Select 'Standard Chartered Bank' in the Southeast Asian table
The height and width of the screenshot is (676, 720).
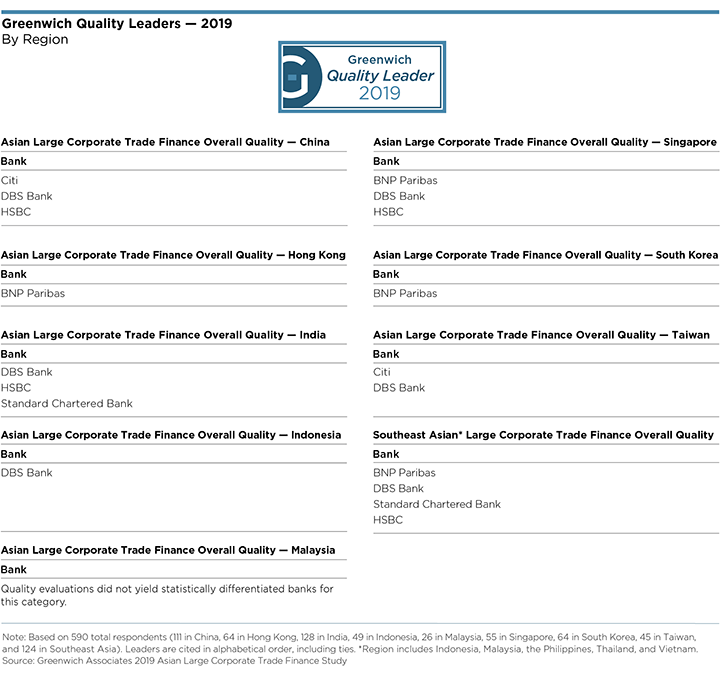(437, 504)
